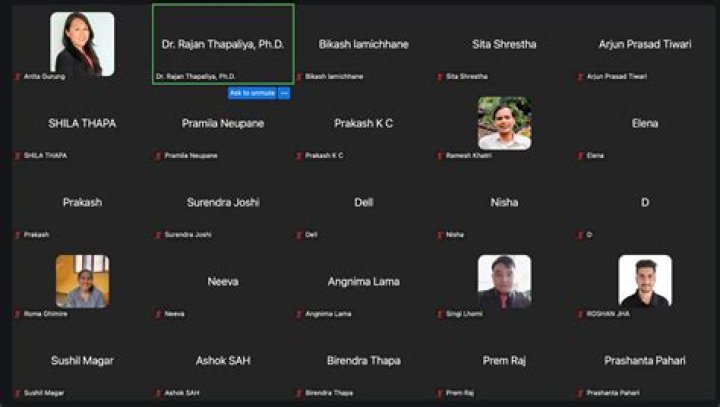Select Anita Gurung's profile photo
The width and height of the screenshot is (720, 407).
82,44
